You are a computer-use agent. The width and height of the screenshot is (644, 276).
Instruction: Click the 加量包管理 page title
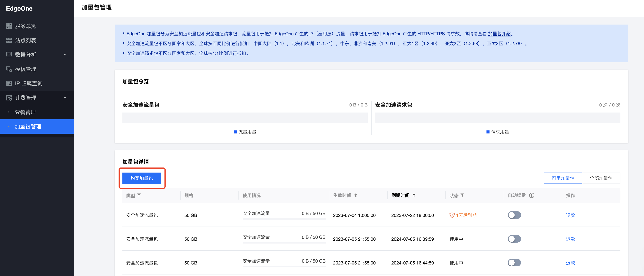pyautogui.click(x=97, y=7)
